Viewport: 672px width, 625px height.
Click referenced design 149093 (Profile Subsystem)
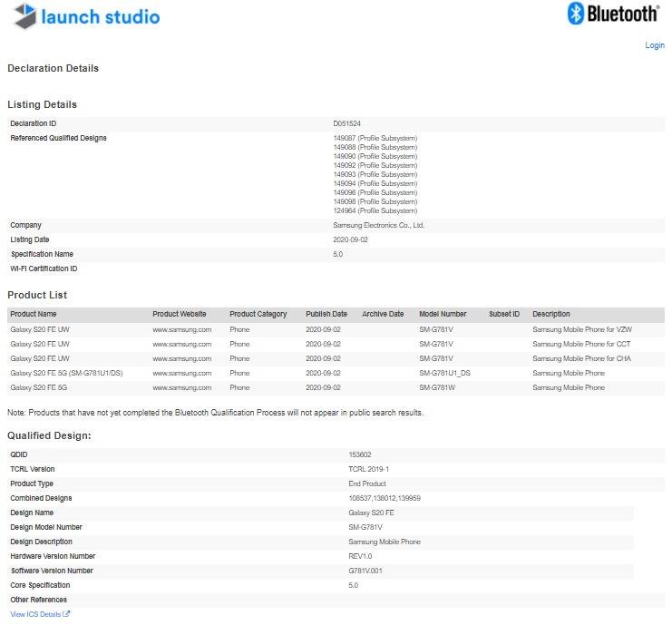[x=375, y=174]
